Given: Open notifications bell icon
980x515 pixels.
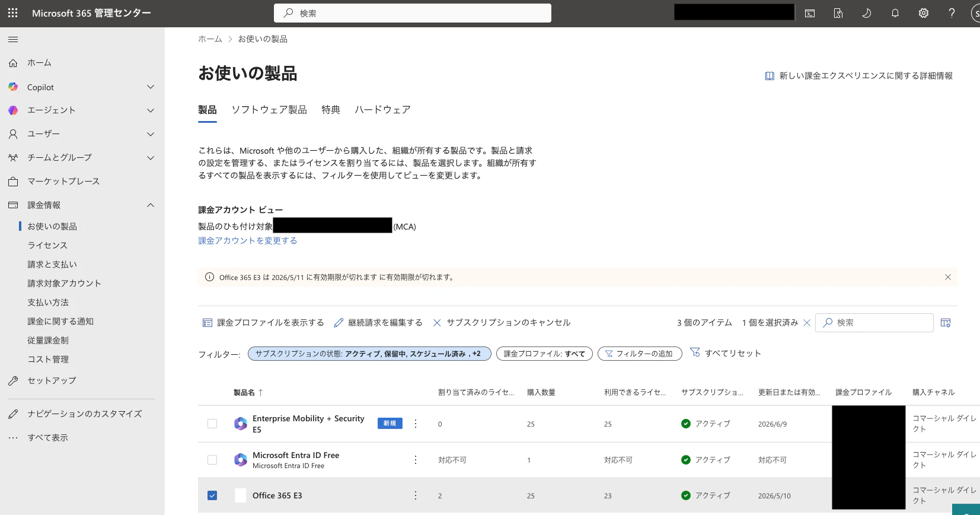Looking at the screenshot, I should point(895,13).
